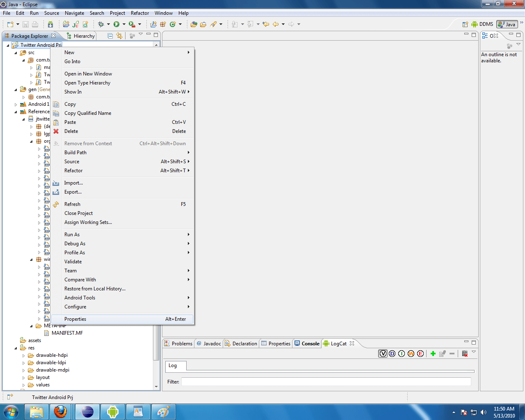Open the Refactor menu in menu bar

(140, 13)
